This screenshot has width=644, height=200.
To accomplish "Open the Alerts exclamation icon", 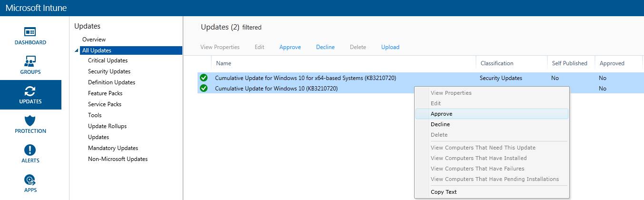I will [30, 150].
